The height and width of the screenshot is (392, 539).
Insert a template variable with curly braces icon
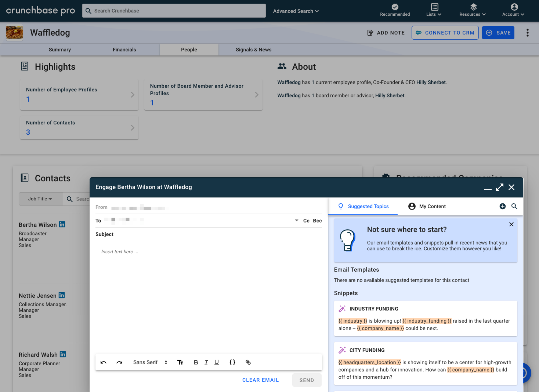click(x=232, y=362)
